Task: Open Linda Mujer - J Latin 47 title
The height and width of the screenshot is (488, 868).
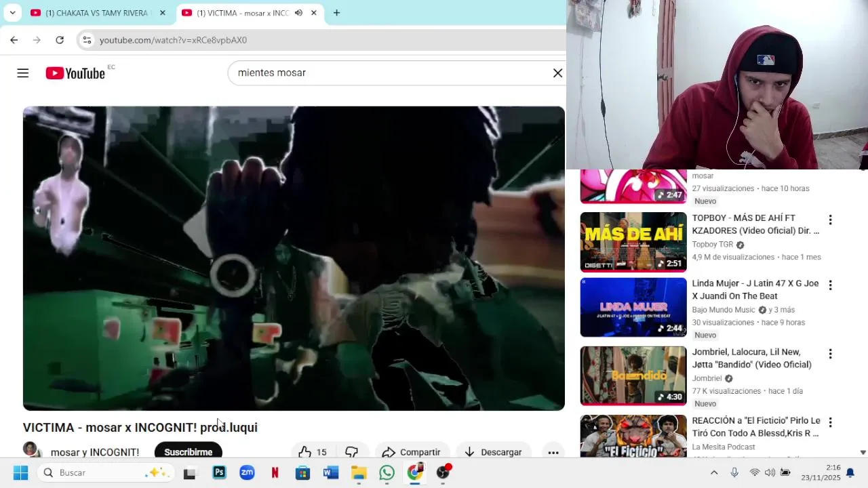Action: pyautogui.click(x=755, y=289)
